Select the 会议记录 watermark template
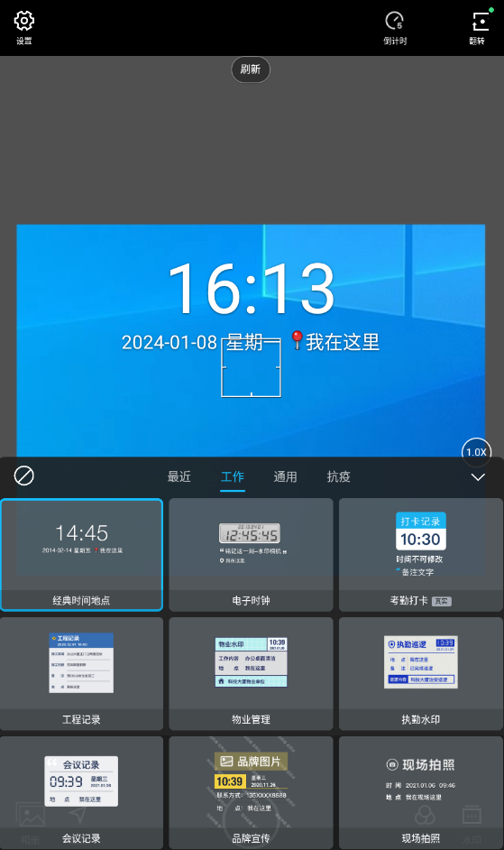This screenshot has width=504, height=850. 81,792
